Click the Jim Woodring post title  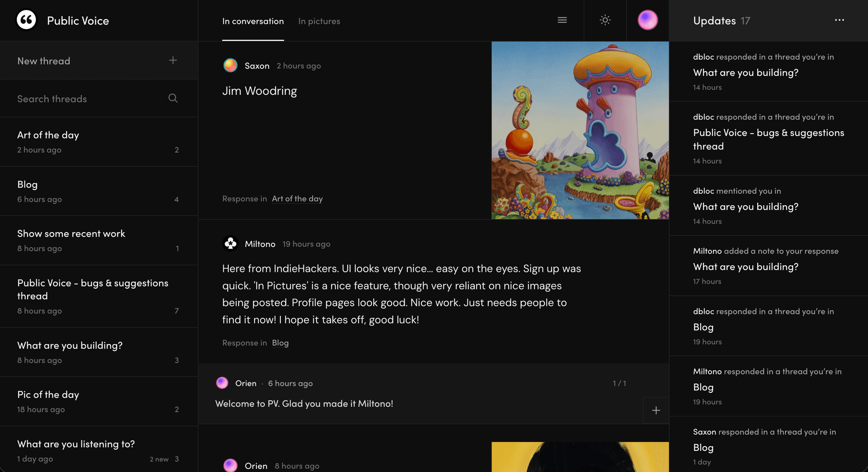coord(259,91)
